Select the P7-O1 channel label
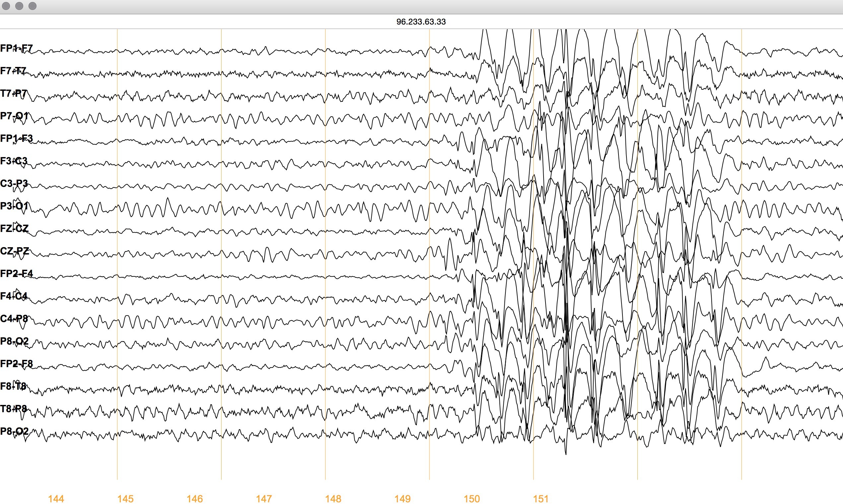843x504 pixels. pos(14,116)
